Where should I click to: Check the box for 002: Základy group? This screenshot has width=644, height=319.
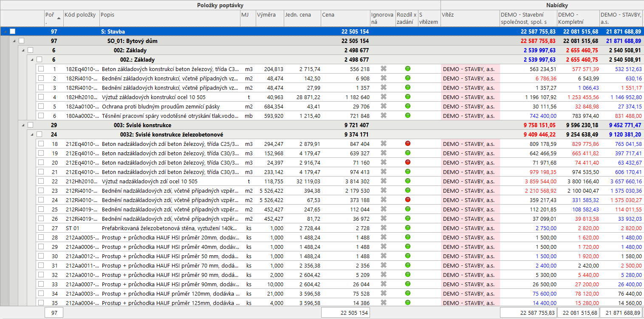click(x=31, y=50)
